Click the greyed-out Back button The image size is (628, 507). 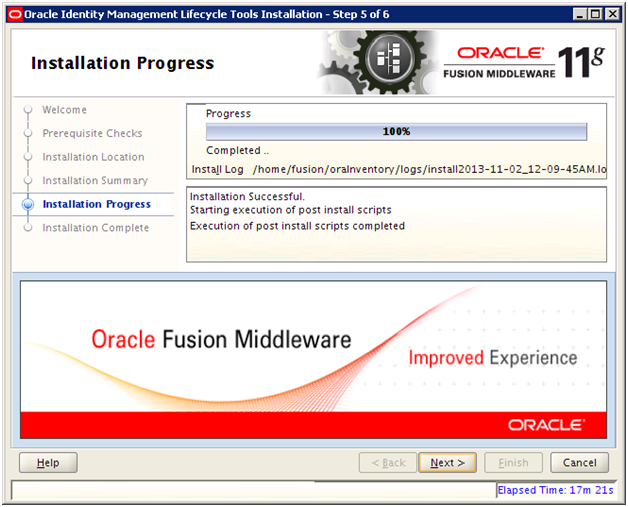388,463
